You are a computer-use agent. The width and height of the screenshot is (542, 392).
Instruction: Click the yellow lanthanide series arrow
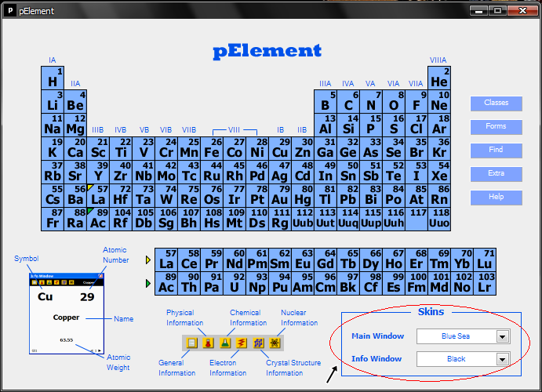tap(147, 260)
